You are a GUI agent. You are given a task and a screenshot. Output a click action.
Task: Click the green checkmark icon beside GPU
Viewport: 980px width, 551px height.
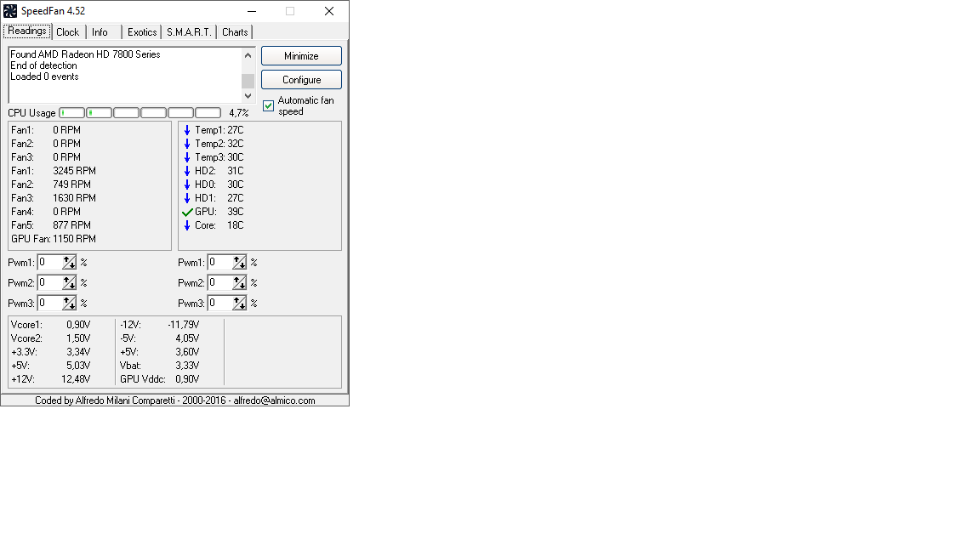pyautogui.click(x=187, y=212)
